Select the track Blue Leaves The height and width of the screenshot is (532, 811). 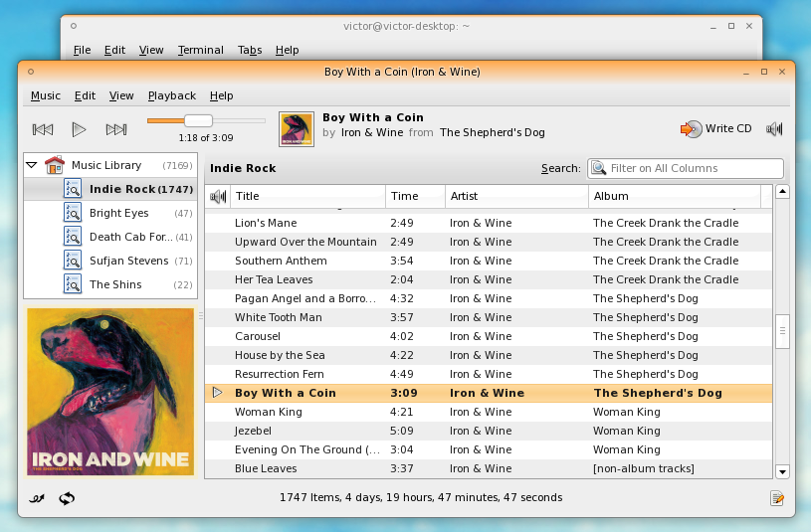coord(489,468)
